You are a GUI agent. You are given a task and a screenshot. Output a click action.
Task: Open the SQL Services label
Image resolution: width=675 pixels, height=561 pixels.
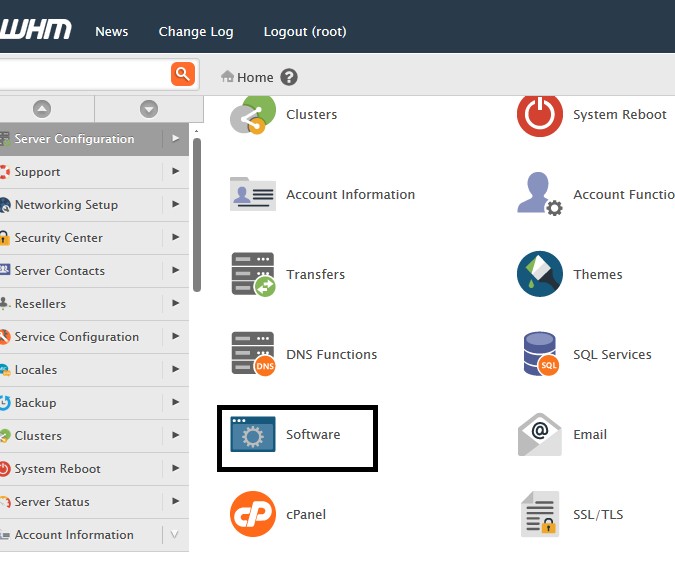612,354
